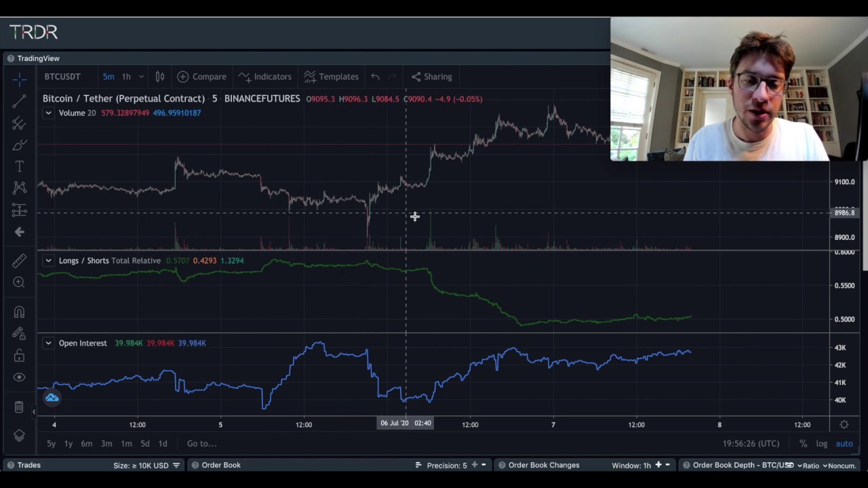Click the TRDR logo

click(x=33, y=32)
